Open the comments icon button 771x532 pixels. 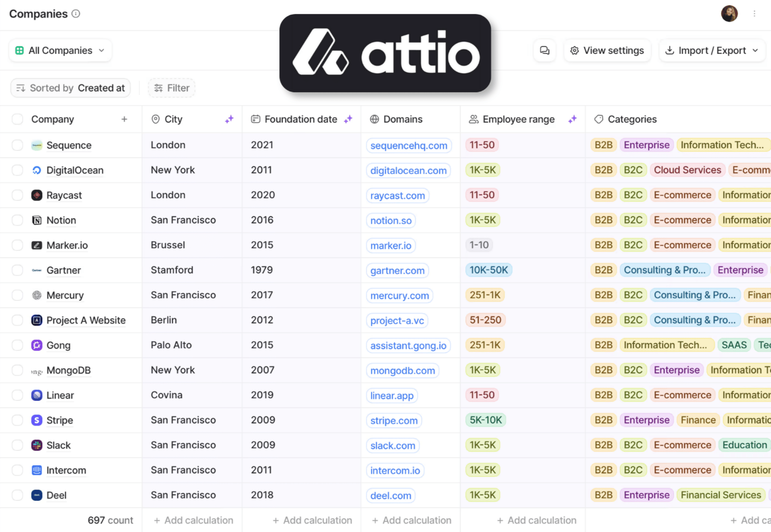pyautogui.click(x=544, y=50)
